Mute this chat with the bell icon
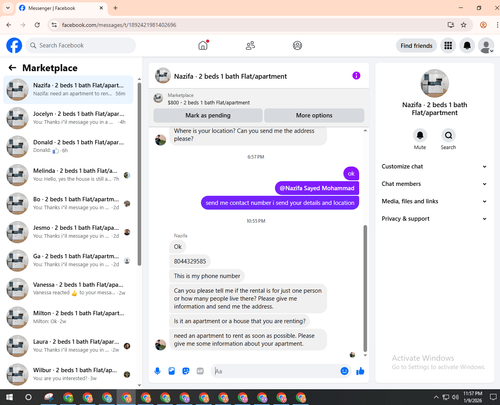This screenshot has height=405, width=500. 420,135
